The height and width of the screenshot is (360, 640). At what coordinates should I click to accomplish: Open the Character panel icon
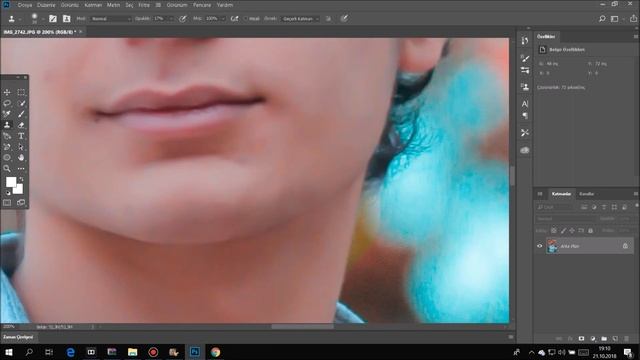tap(525, 104)
